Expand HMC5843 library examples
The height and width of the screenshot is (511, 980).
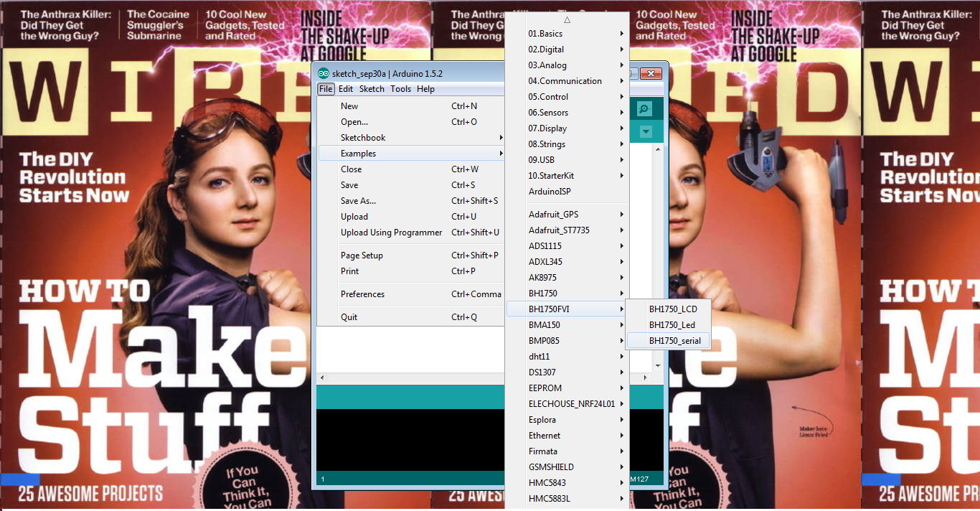[567, 483]
